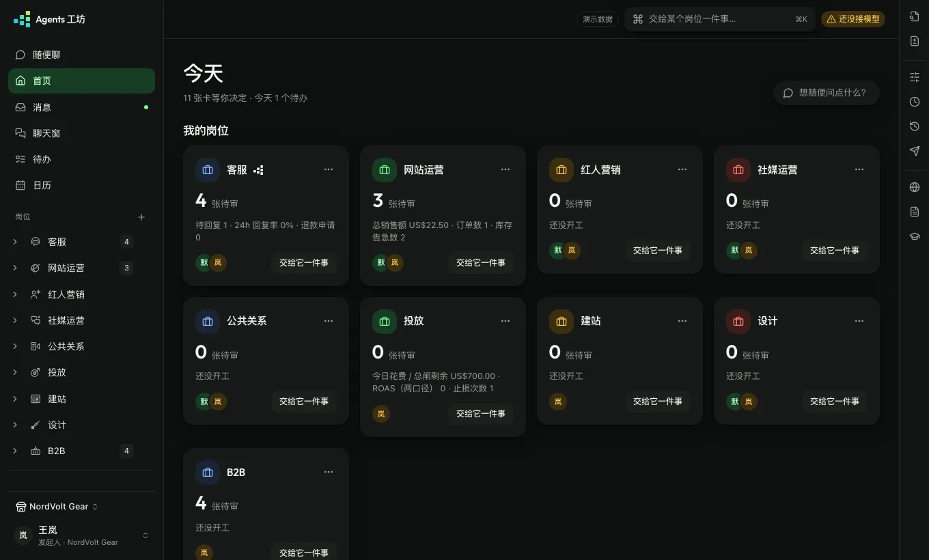Click the 想随便问点什么? button
The image size is (929, 560).
click(x=826, y=93)
